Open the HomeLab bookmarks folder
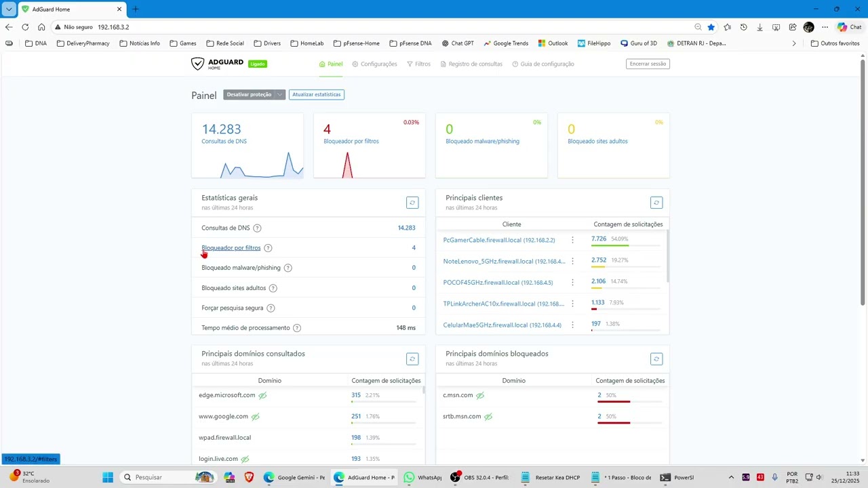 (x=307, y=43)
